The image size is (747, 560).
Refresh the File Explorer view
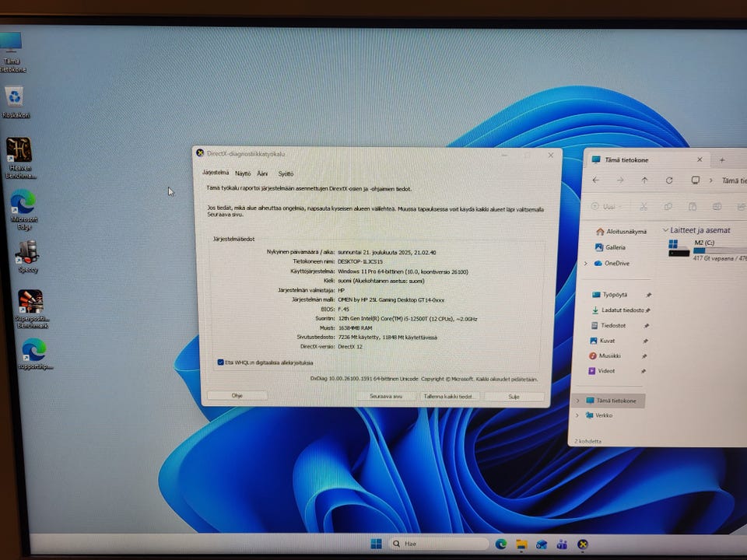669,180
